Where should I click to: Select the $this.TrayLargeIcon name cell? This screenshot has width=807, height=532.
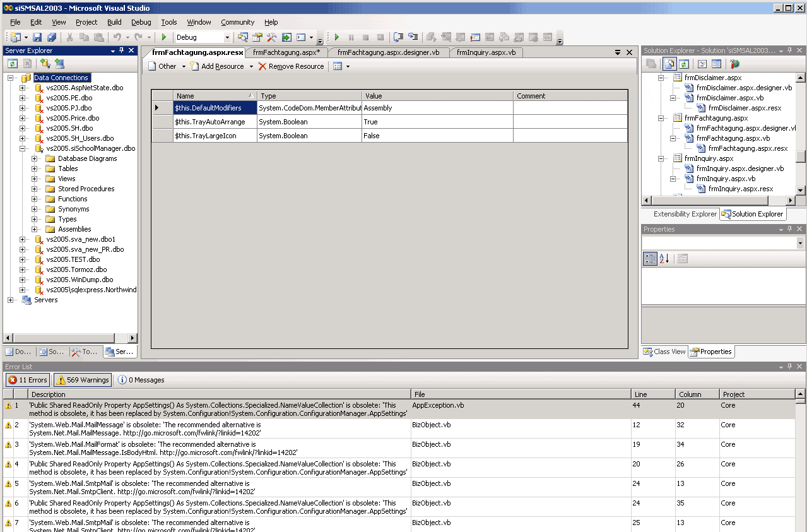[x=215, y=136]
